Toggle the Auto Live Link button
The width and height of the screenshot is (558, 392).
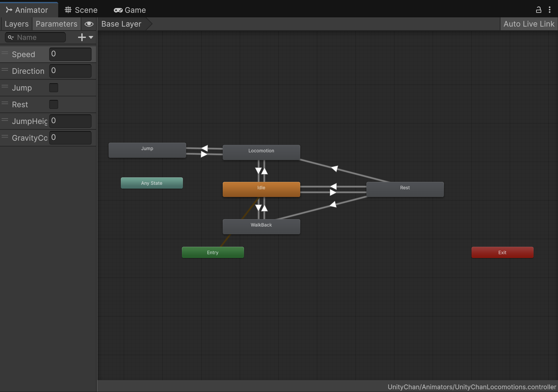528,24
